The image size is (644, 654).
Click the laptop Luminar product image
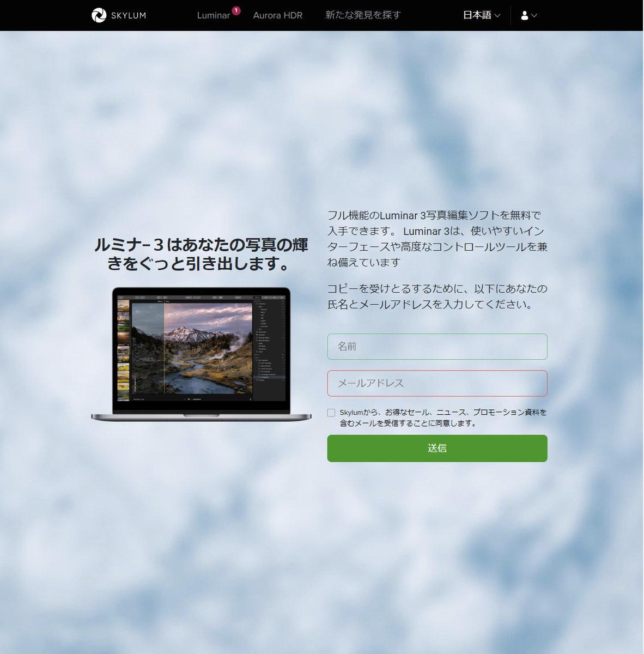tap(201, 354)
